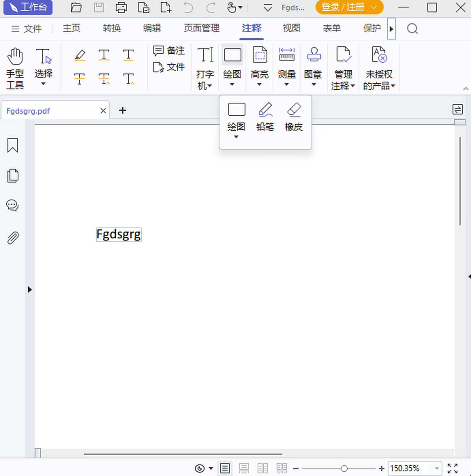Show the page thumbnails panel
This screenshot has height=476, width=471.
[13, 175]
